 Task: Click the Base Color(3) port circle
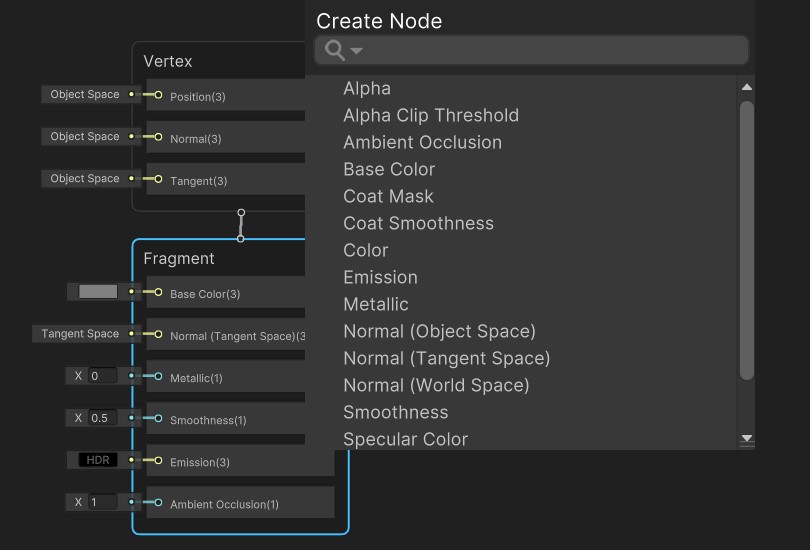(x=158, y=292)
